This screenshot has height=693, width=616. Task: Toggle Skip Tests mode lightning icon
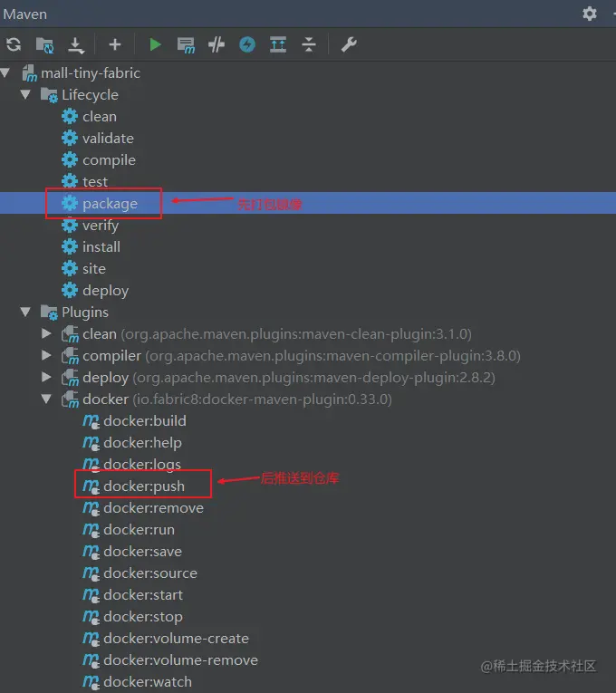(x=247, y=44)
